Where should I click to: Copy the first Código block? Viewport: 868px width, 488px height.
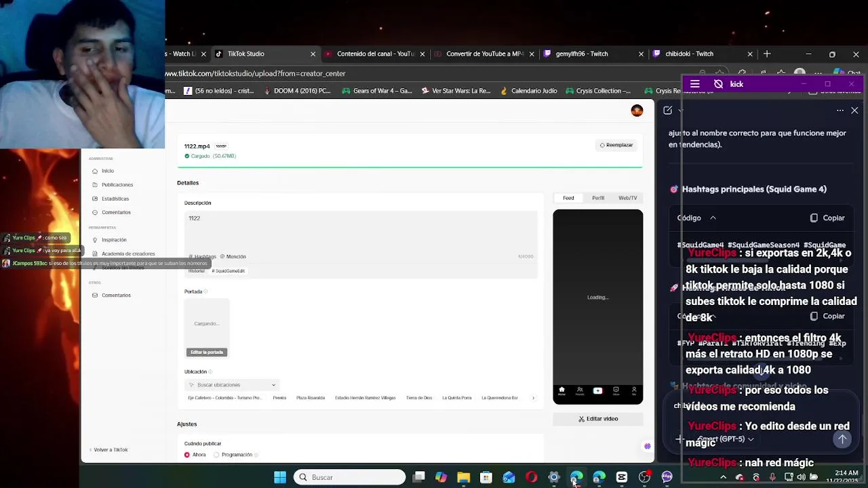click(827, 218)
